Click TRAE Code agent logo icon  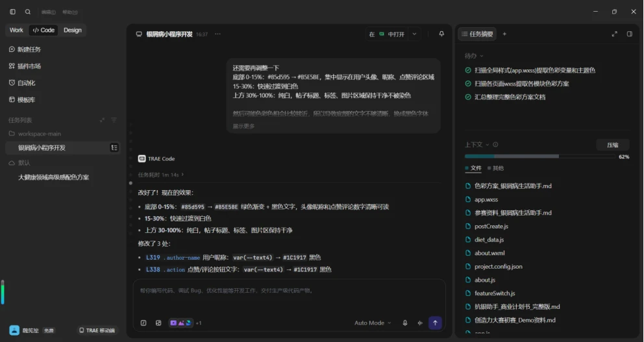(x=142, y=158)
